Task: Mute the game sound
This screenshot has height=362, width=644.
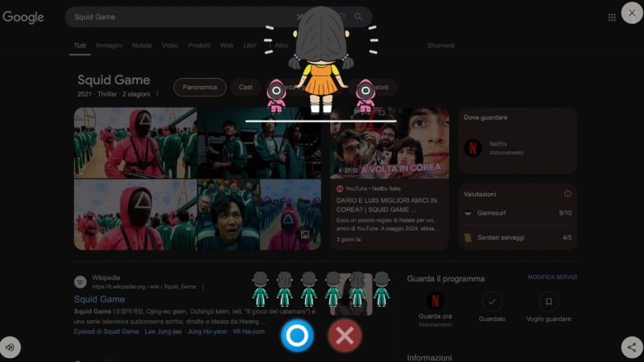Action: [x=10, y=348]
